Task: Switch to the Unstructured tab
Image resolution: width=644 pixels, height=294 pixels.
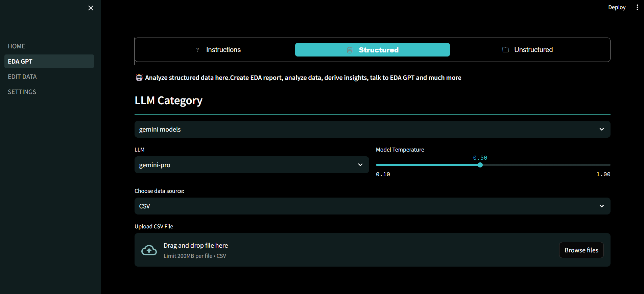Action: point(527,50)
